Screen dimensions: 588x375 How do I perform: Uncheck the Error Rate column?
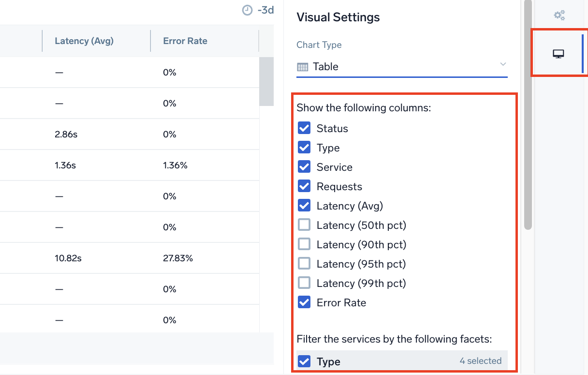pos(304,302)
